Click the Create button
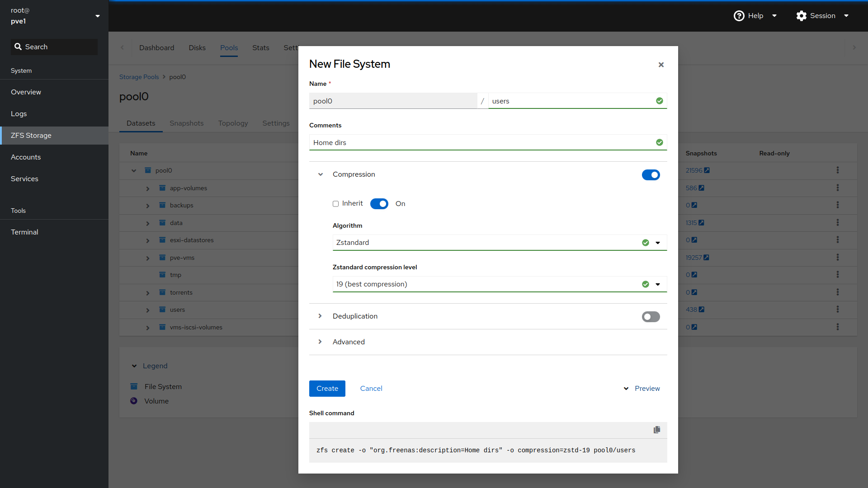868x488 pixels. coord(327,389)
